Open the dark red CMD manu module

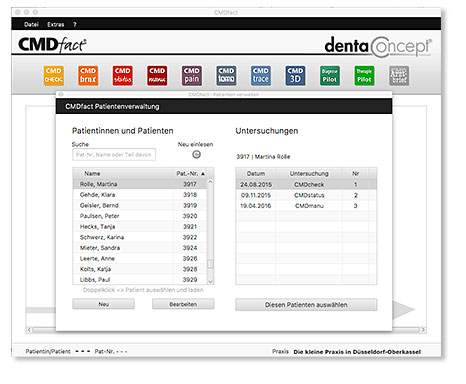coord(157,76)
